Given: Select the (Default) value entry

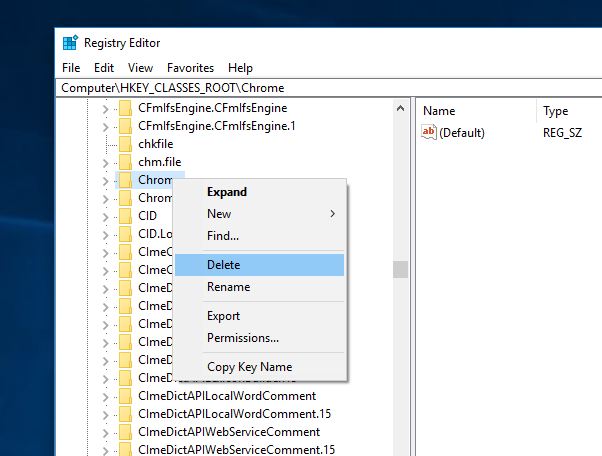Looking at the screenshot, I should [462, 133].
